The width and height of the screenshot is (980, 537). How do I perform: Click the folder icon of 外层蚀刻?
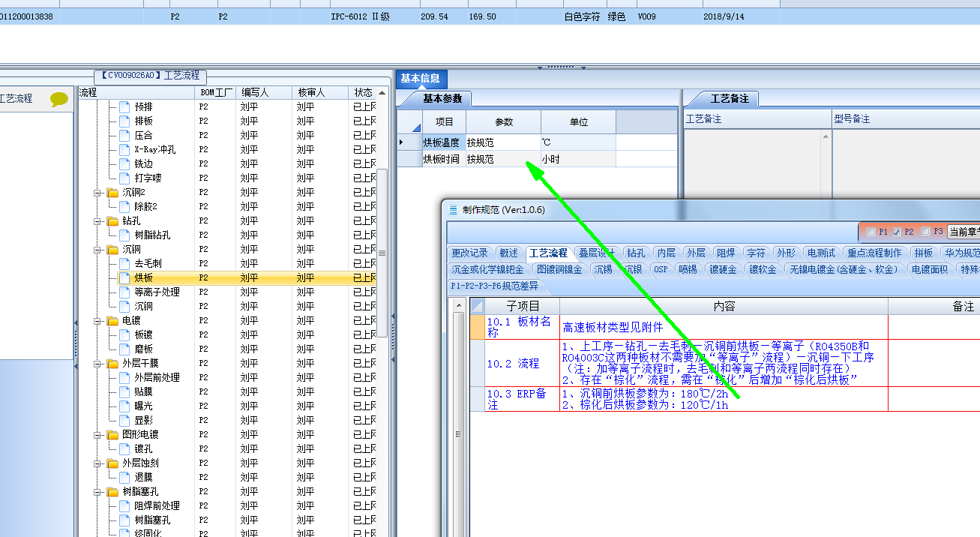(x=112, y=463)
